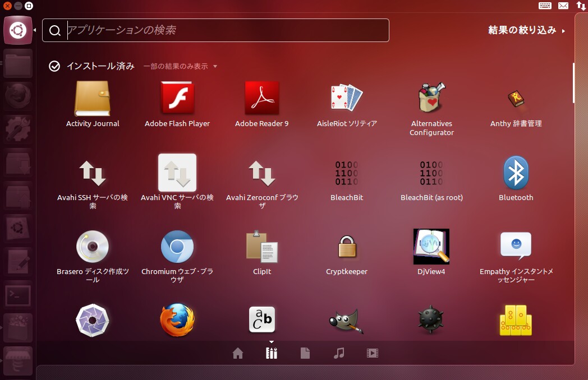Image resolution: width=588 pixels, height=380 pixels.
Task: Click the installed apps section header
Action: point(100,66)
